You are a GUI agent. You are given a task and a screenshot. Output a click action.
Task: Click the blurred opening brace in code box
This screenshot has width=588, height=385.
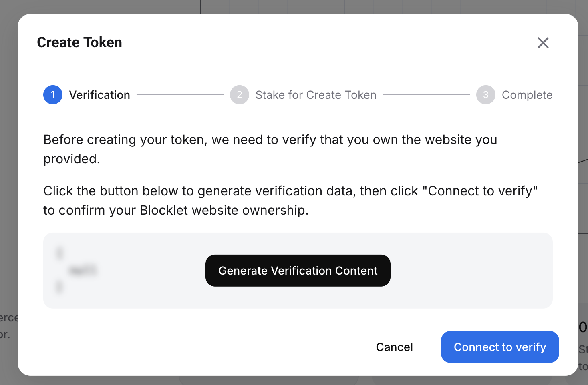60,253
